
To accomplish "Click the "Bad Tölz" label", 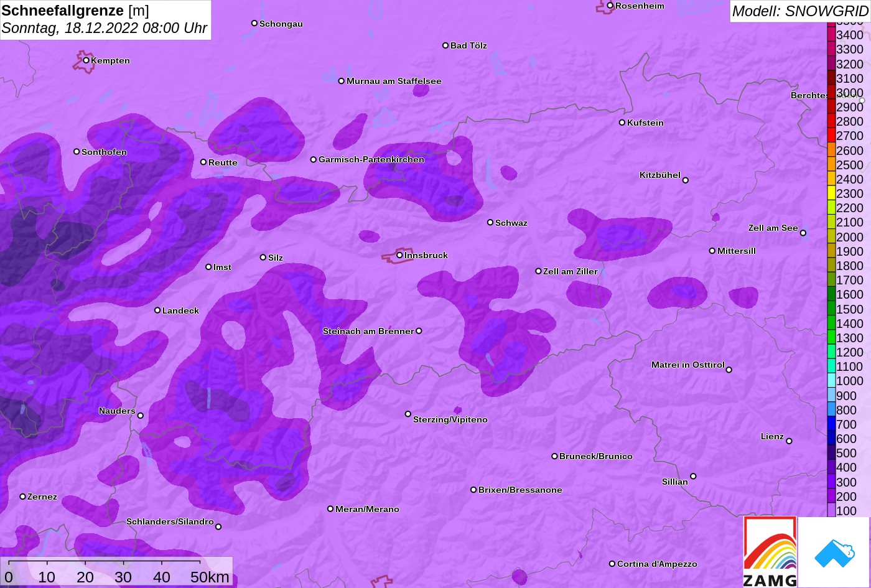I will tap(468, 45).
